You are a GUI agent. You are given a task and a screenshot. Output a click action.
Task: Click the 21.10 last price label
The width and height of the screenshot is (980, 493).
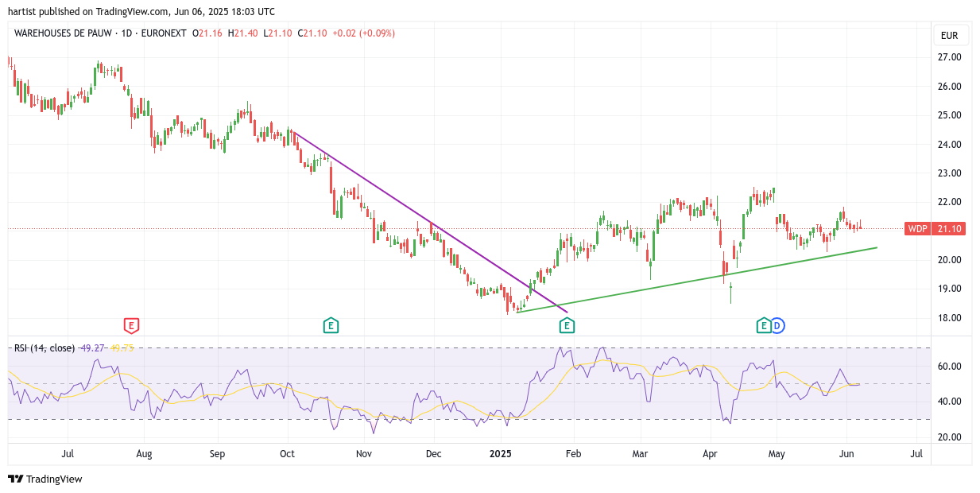pyautogui.click(x=950, y=229)
